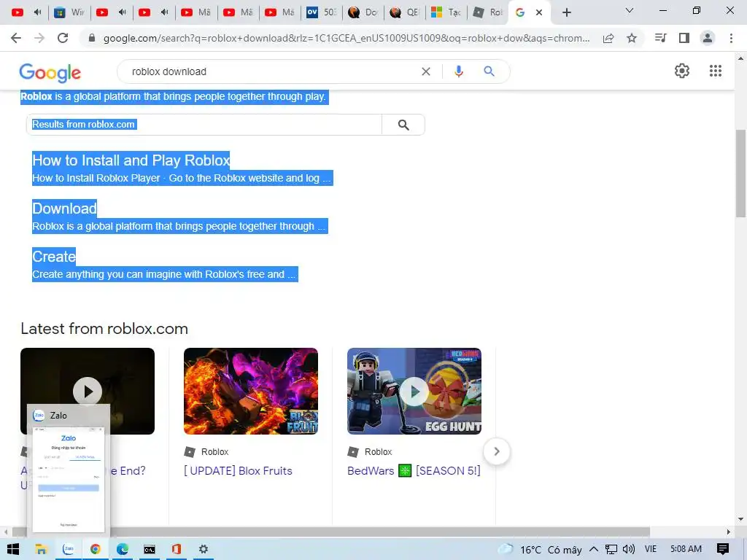Switch to the Roblox tab
Screen dimensions: 747x560
[x=488, y=12]
